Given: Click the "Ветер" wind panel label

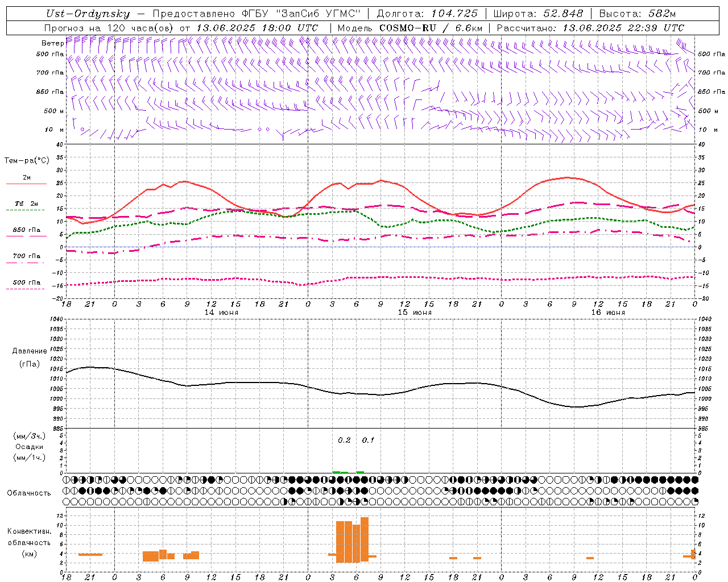Looking at the screenshot, I should tap(52, 43).
